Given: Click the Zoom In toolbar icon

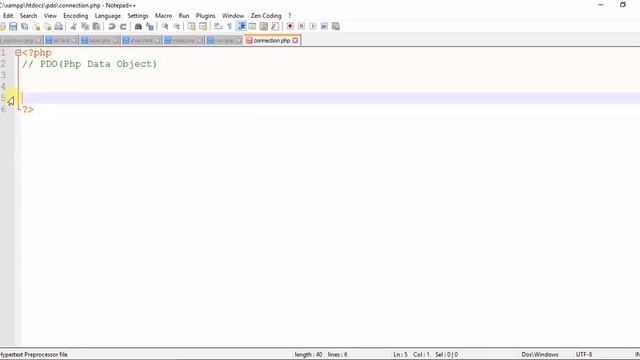Looking at the screenshot, I should [x=165, y=27].
